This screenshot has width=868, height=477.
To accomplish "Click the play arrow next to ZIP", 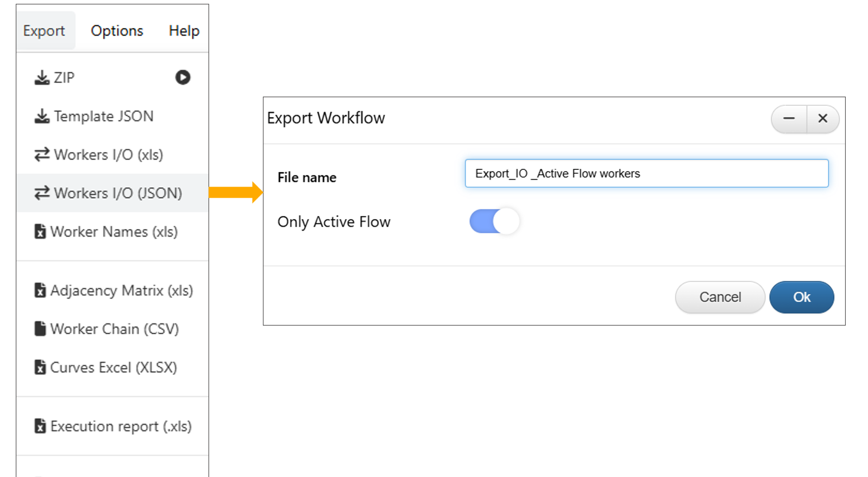I will (x=183, y=78).
